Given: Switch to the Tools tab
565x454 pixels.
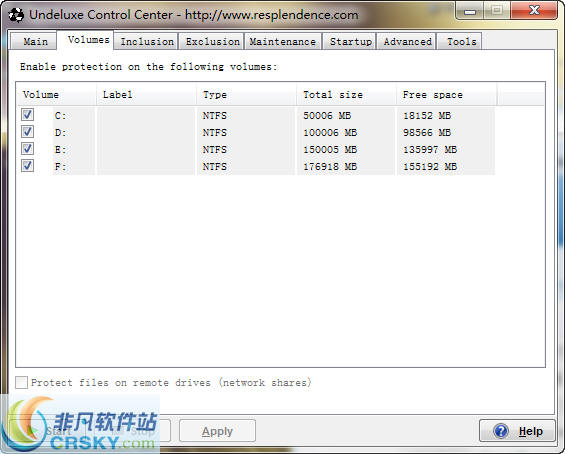Looking at the screenshot, I should pos(461,41).
